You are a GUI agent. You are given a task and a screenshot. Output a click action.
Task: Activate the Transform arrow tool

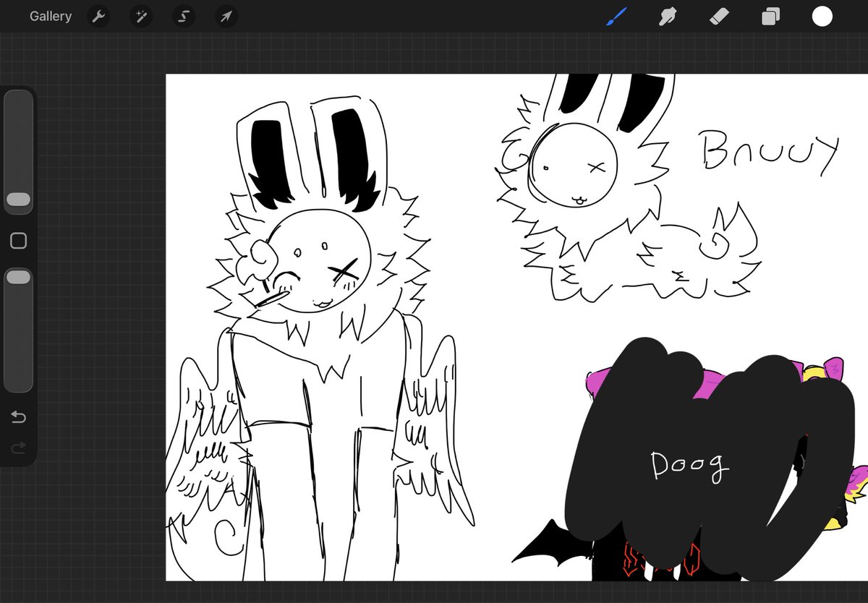point(226,17)
